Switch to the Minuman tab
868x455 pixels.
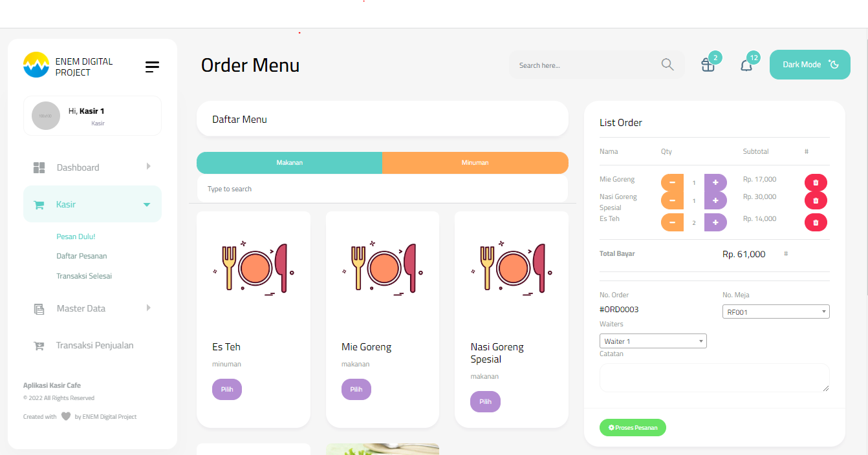pyautogui.click(x=475, y=163)
